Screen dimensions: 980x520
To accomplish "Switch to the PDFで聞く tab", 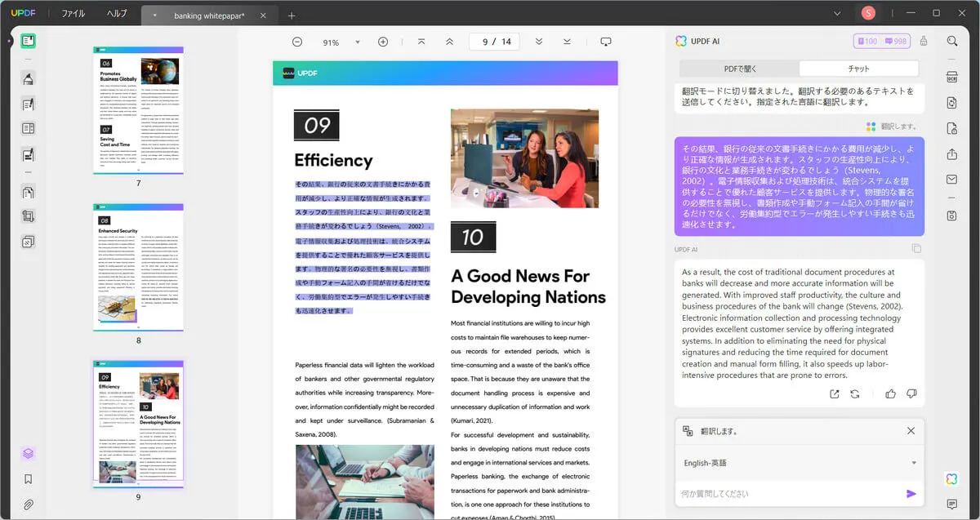I will pyautogui.click(x=741, y=69).
